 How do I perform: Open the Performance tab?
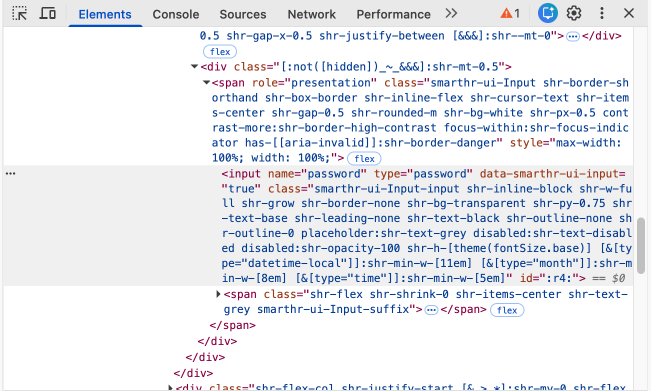[x=393, y=14]
